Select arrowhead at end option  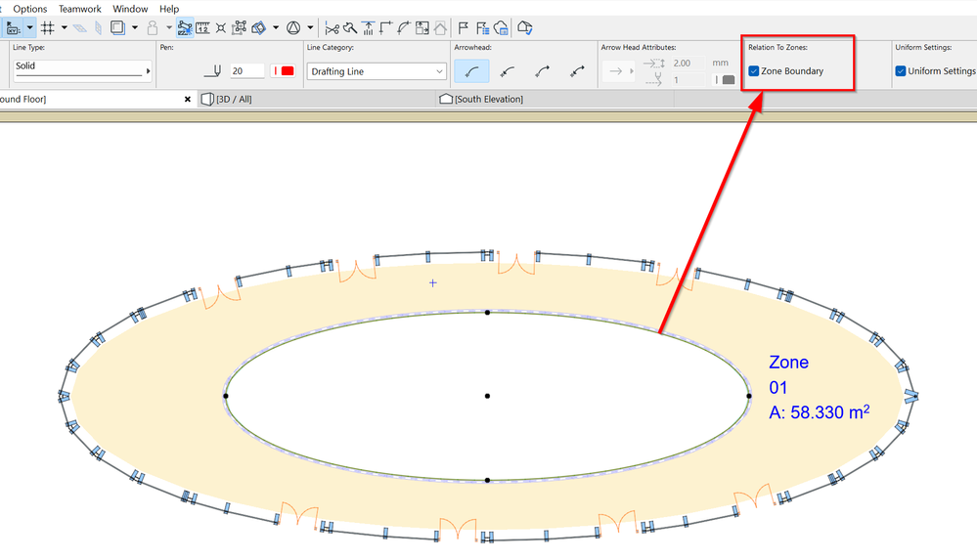click(542, 71)
